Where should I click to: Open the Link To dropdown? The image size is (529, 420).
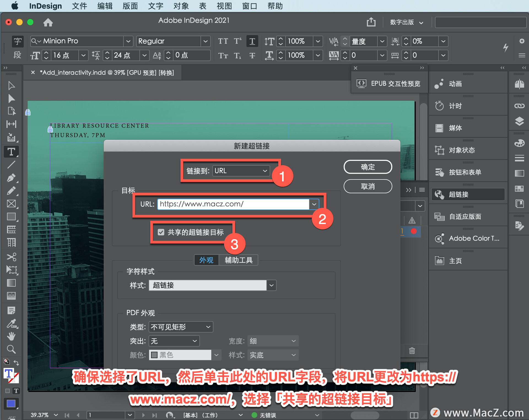pyautogui.click(x=241, y=171)
